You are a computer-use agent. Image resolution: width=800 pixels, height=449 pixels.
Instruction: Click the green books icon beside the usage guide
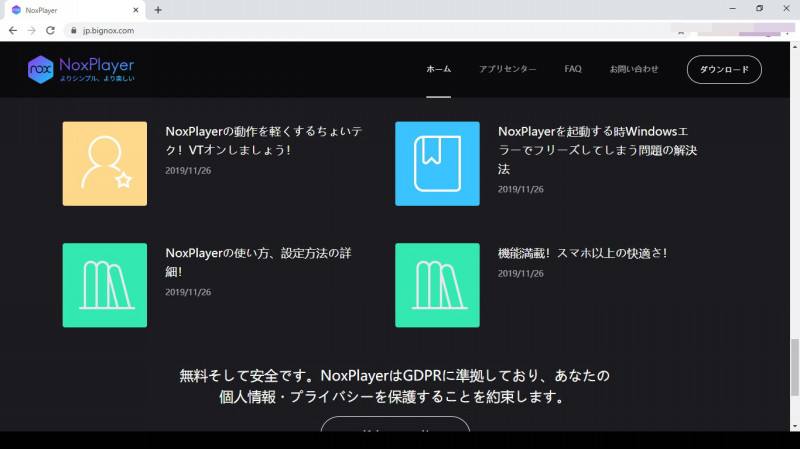(105, 285)
